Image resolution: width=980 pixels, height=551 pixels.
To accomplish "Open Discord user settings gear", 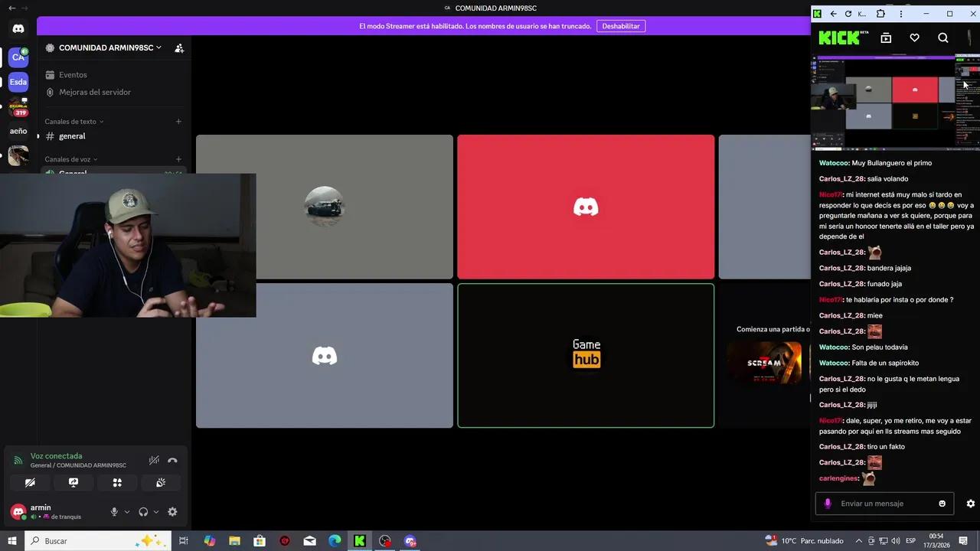I will click(x=172, y=511).
